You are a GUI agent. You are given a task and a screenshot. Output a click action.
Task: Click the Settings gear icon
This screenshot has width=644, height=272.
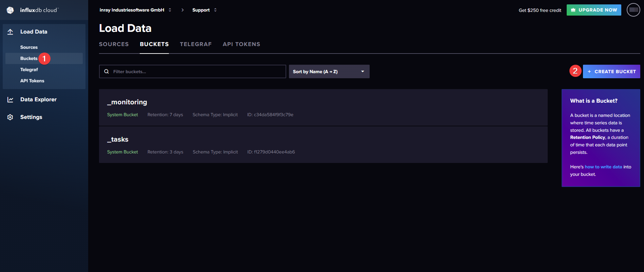click(10, 117)
